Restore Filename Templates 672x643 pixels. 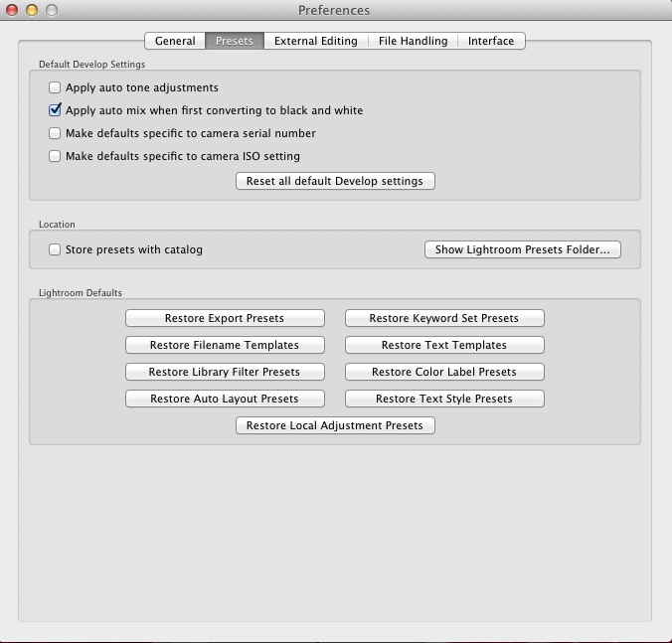tap(225, 345)
